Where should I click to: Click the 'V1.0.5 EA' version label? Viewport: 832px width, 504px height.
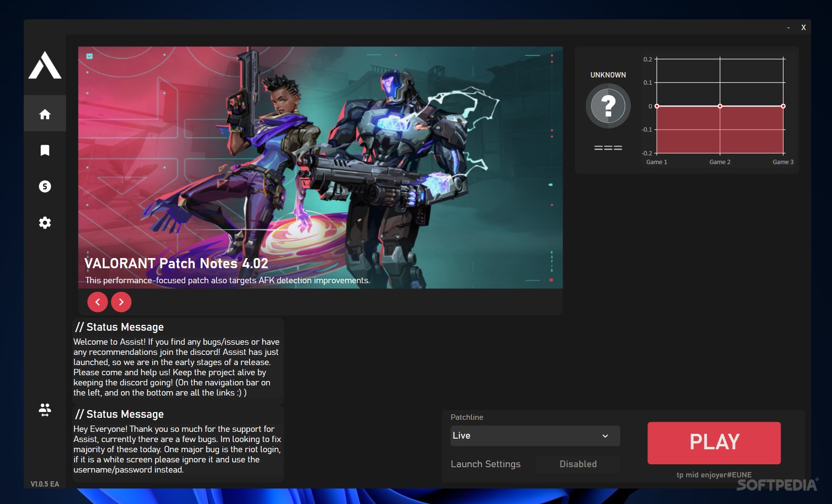tap(45, 484)
